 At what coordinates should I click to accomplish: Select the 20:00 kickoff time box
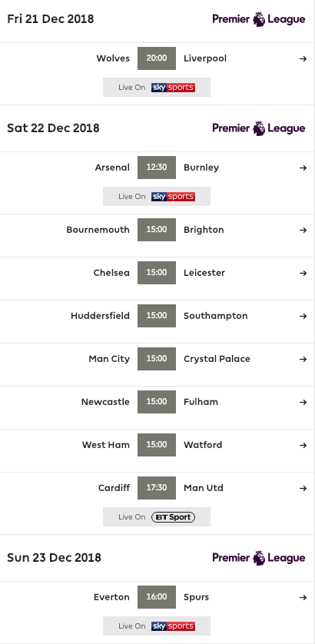157,58
